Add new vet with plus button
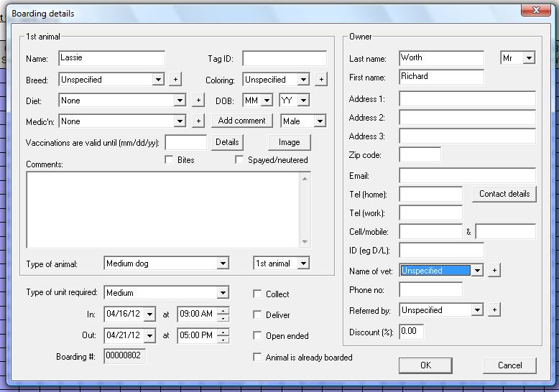The height and width of the screenshot is (392, 559). [494, 271]
